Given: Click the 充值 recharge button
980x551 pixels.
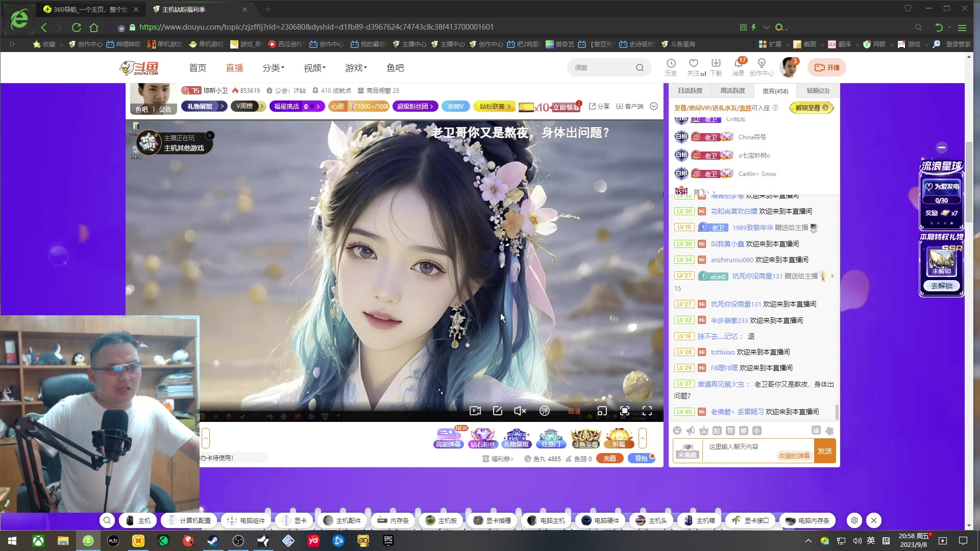Looking at the screenshot, I should 609,458.
